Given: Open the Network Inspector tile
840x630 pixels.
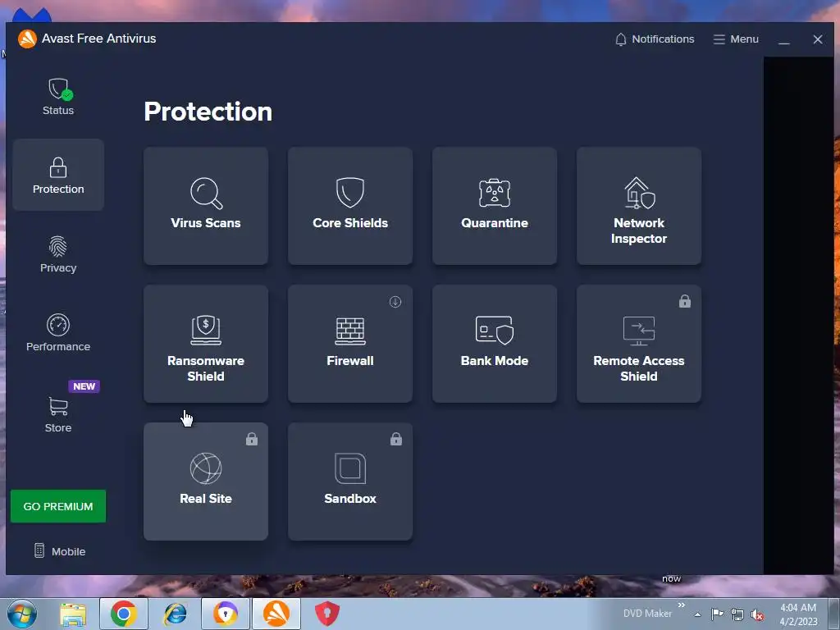Looking at the screenshot, I should (638, 206).
